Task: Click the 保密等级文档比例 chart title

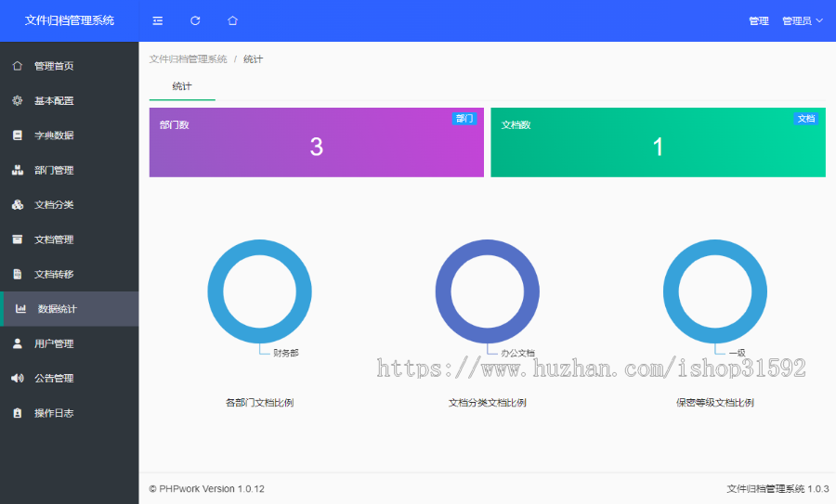Action: (715, 403)
